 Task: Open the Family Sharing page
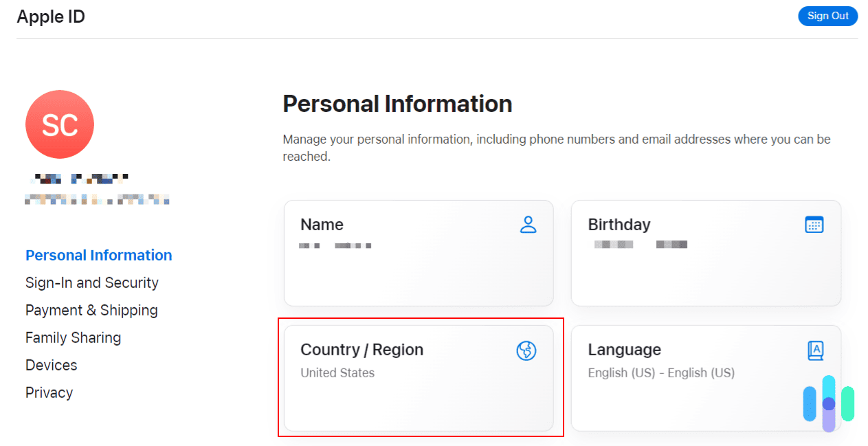pos(73,337)
